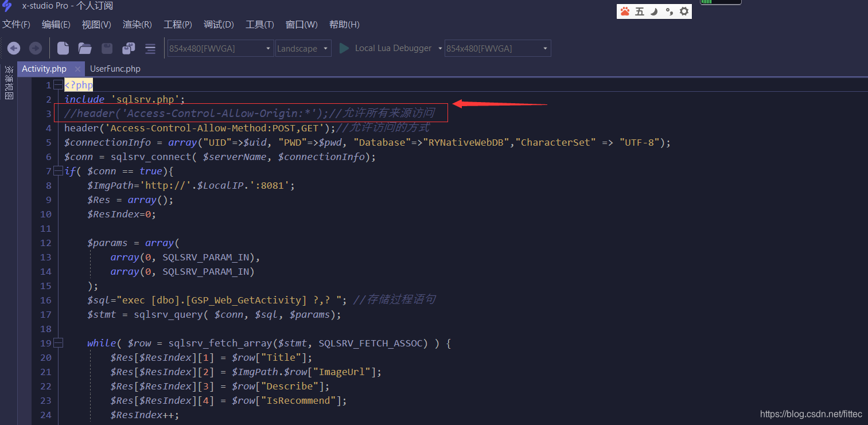868x425 pixels.
Task: Click the exec GSP_Web_GetActivity sql line
Action: click(x=262, y=300)
